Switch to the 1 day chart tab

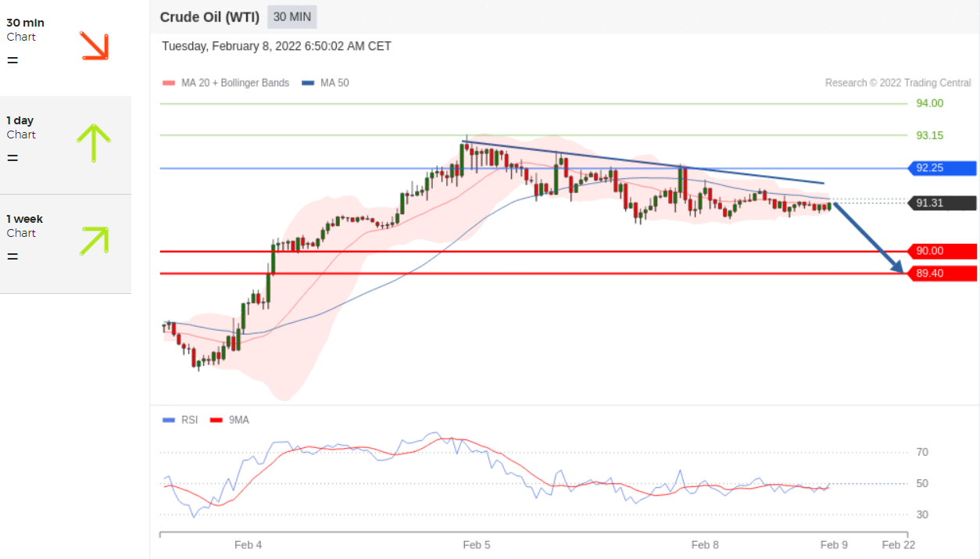(66, 145)
